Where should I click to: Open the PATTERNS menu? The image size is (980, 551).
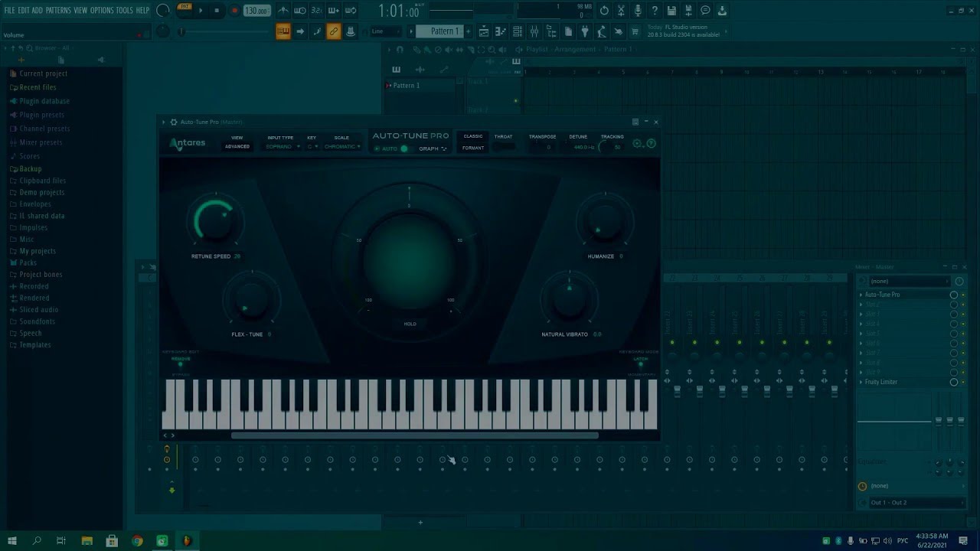pyautogui.click(x=57, y=11)
